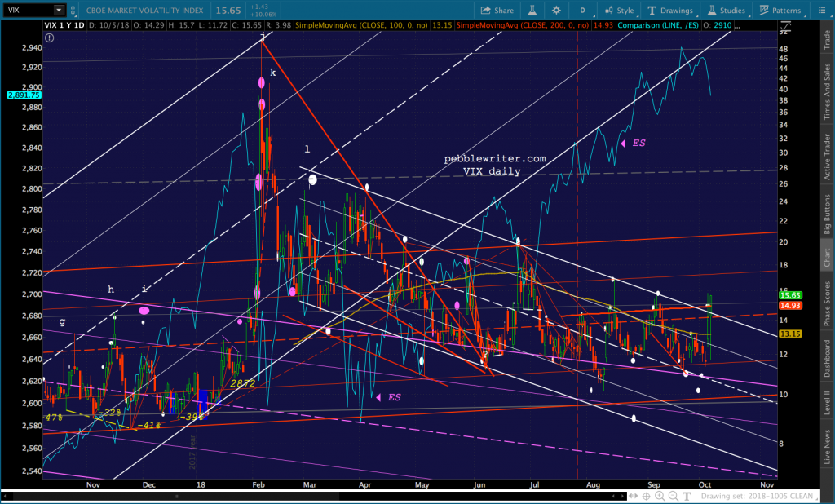835x504 pixels.
Task: Click the scroll left arrow on time axis
Action: (x=6, y=496)
